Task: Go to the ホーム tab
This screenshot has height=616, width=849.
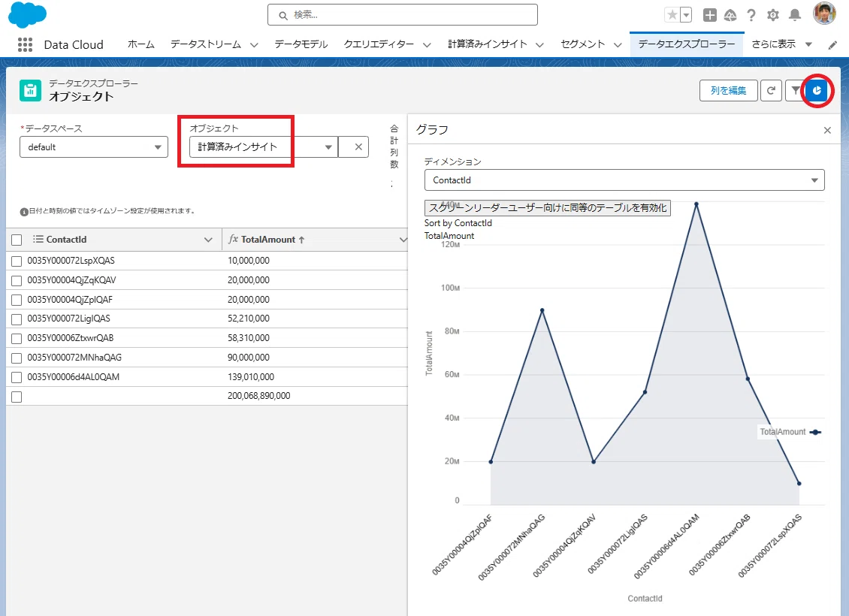Action: point(140,44)
